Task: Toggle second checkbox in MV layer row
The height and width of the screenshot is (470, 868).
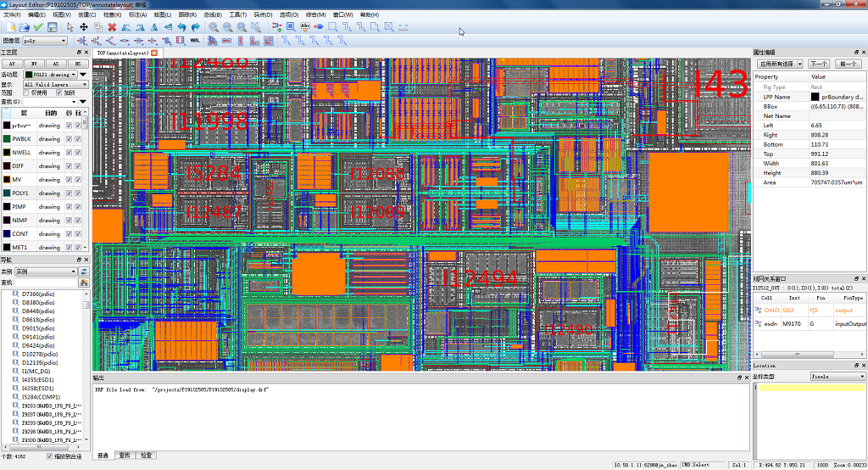Action: pos(78,180)
